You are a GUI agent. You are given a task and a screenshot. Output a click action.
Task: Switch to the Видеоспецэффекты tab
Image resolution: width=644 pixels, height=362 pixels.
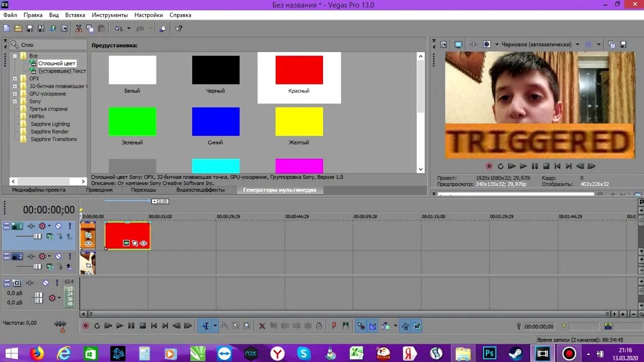(200, 190)
